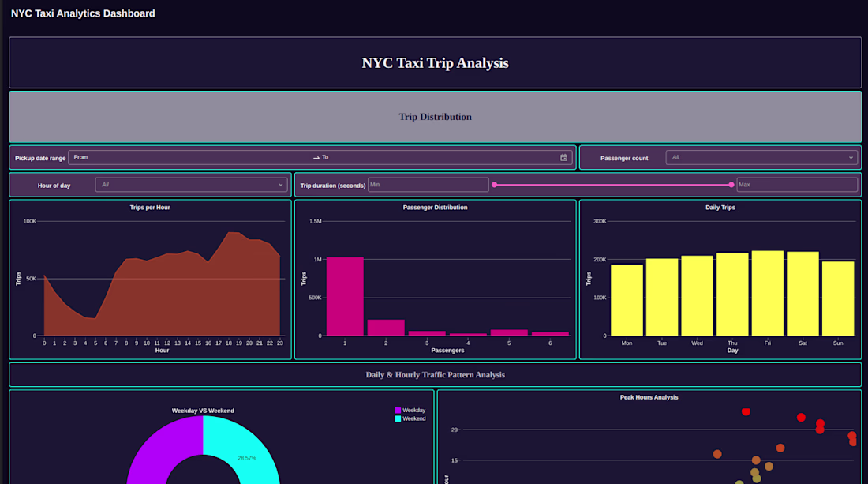This screenshot has width=868, height=484.
Task: Click the 2-passenger bar in Passenger Distribution
Action: (386, 328)
